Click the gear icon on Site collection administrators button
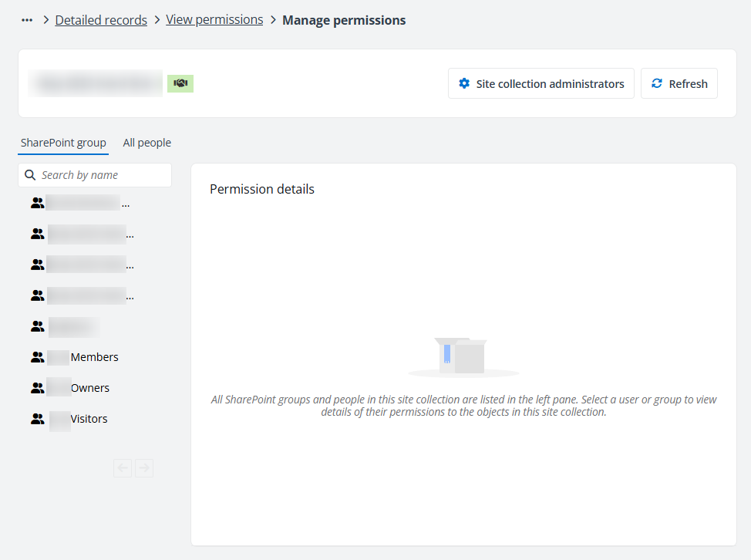 tap(464, 83)
